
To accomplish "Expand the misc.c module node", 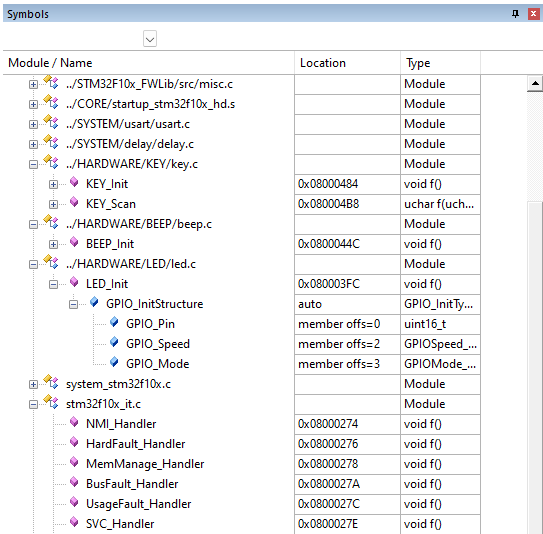I will (33, 84).
